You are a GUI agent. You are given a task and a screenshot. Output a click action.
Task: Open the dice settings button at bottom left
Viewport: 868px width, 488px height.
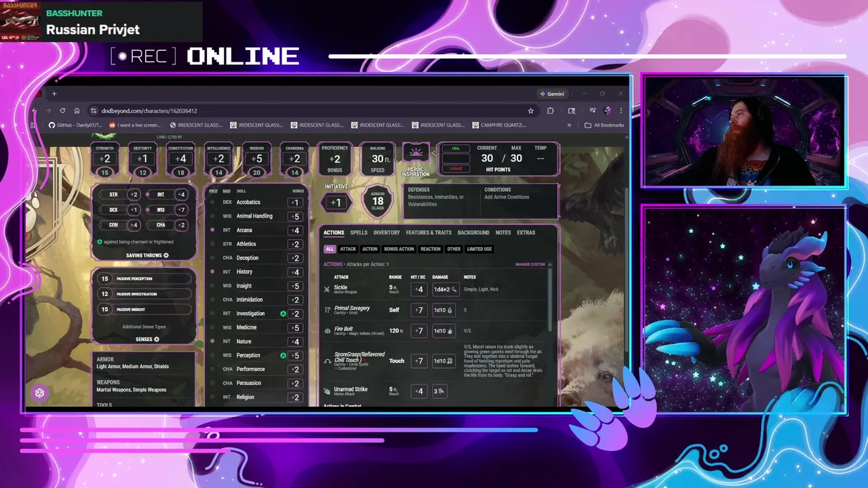39,393
